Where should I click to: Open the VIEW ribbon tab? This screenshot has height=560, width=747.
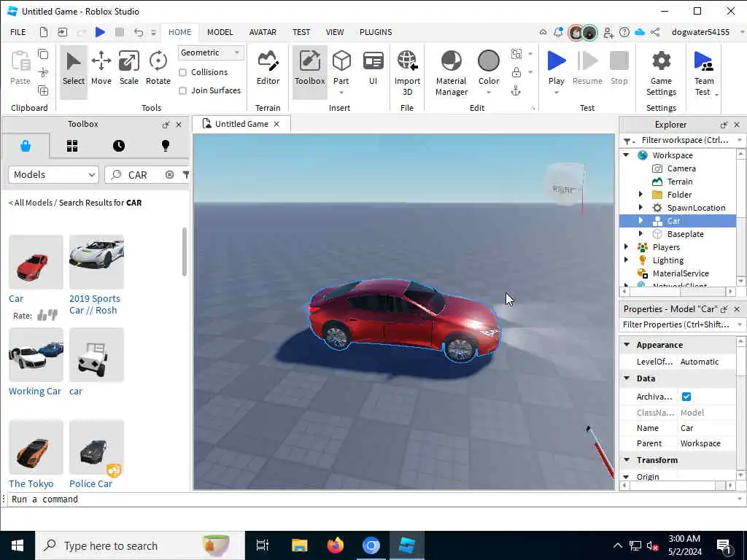click(x=334, y=32)
